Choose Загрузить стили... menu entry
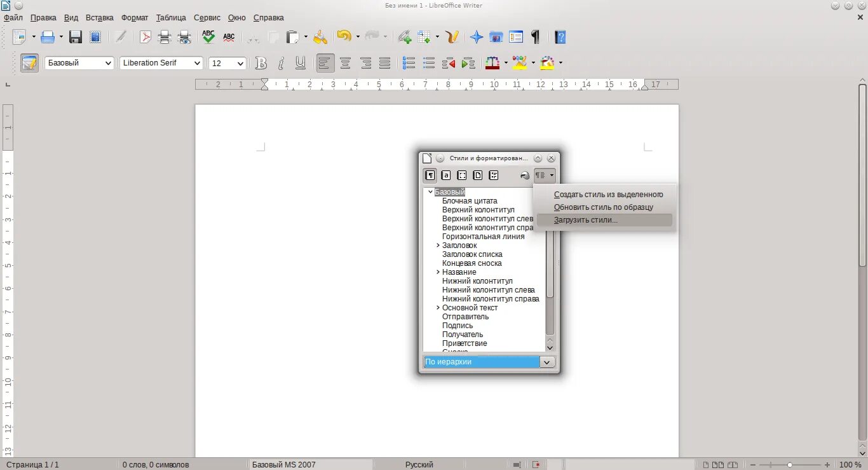This screenshot has height=470, width=868. [604, 220]
